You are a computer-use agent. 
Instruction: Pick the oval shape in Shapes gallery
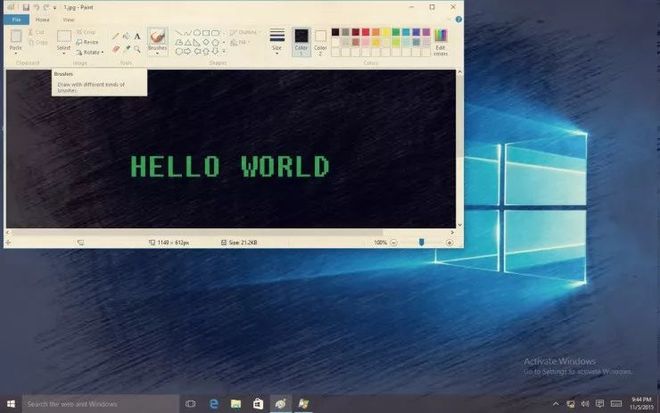pyautogui.click(x=197, y=33)
